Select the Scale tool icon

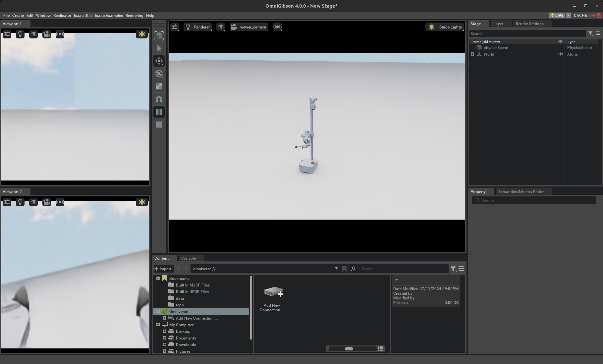click(x=159, y=86)
